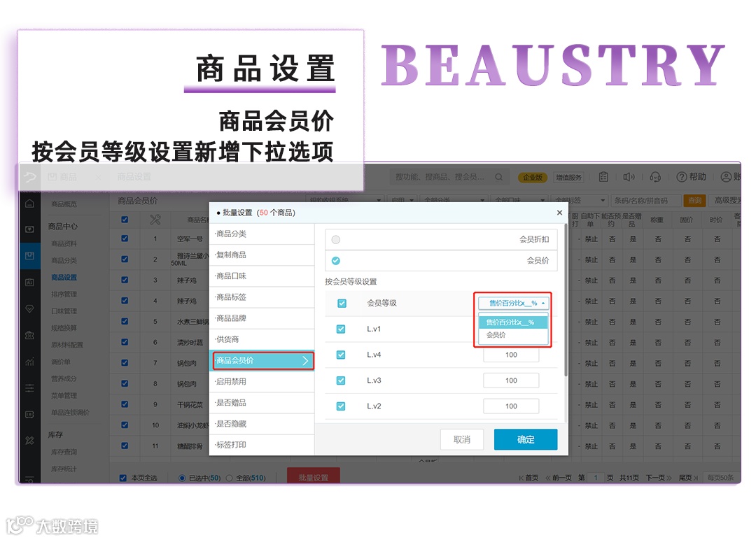This screenshot has width=756, height=540.
Task: Uncheck the L.v3 member level checkbox
Action: tap(341, 380)
